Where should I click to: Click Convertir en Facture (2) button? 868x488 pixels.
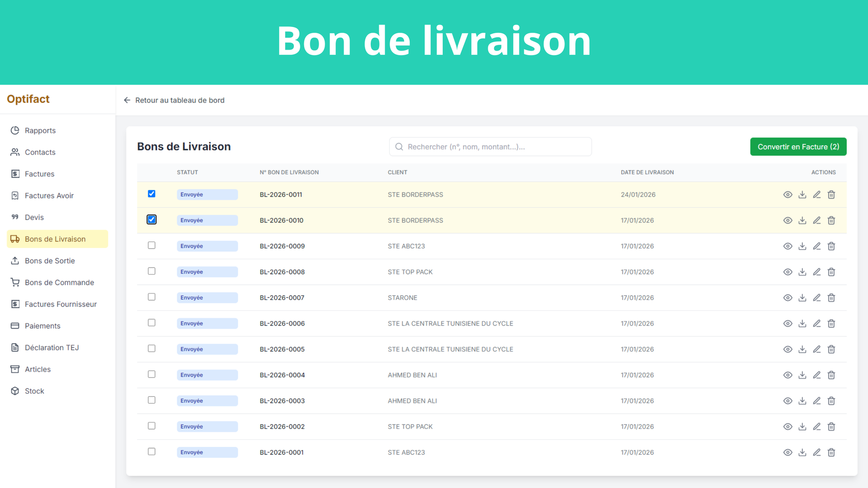pos(798,147)
